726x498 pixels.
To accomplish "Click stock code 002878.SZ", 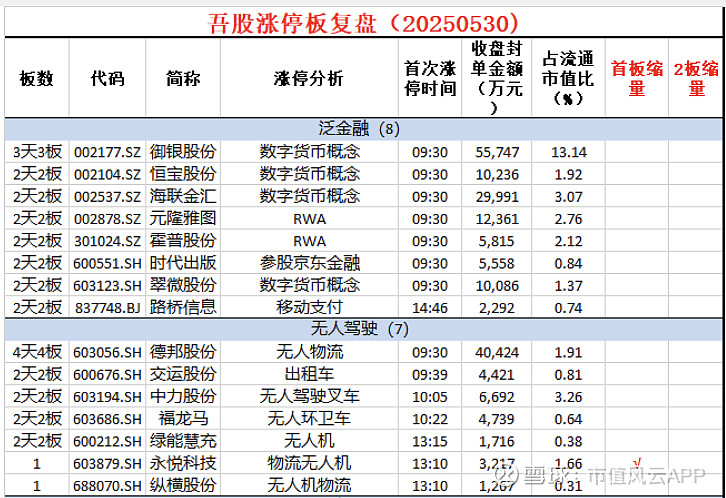I will [x=107, y=218].
